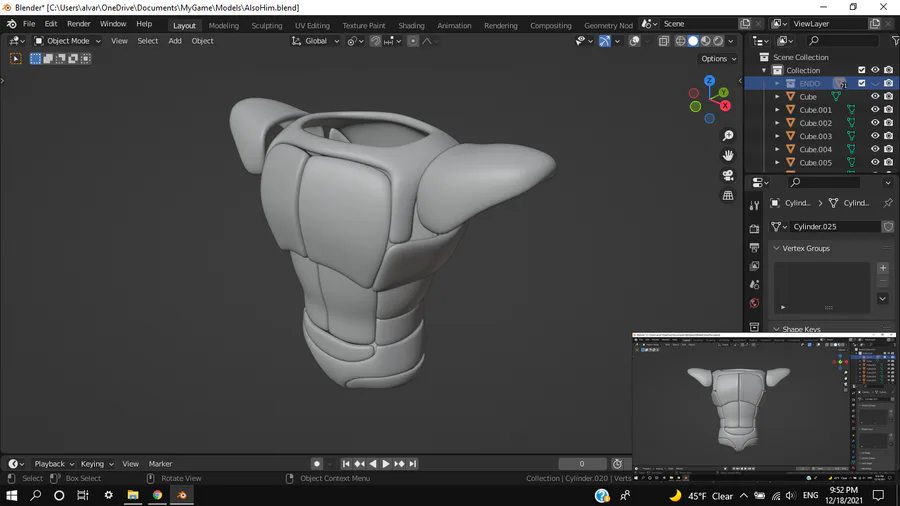Hide Cube.002 using its eye icon
Viewport: 900px width, 506px height.
click(x=875, y=123)
